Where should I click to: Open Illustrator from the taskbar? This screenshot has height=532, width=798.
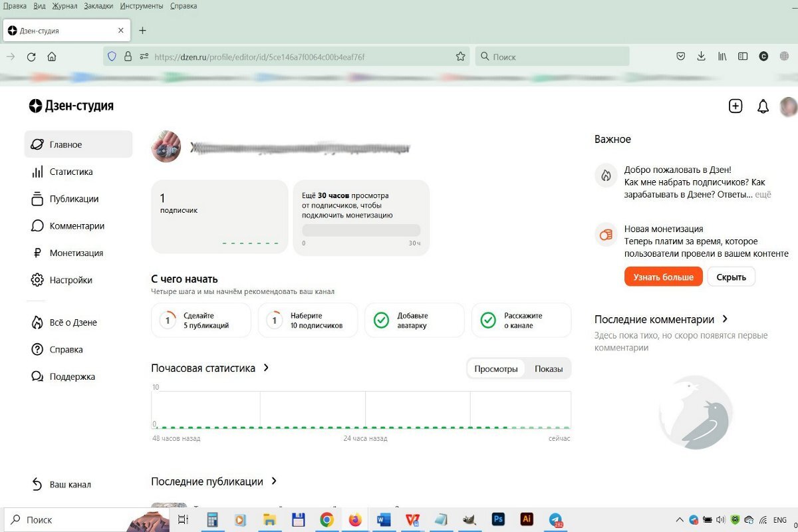point(527,519)
